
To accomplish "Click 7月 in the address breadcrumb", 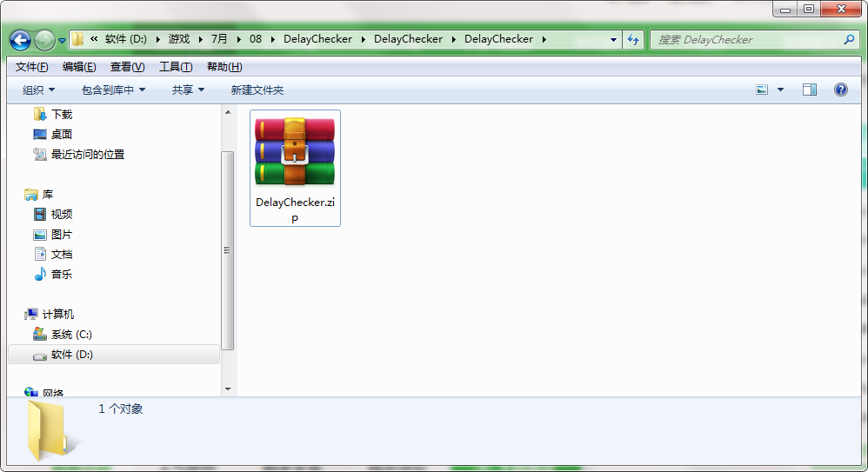I will coord(219,39).
